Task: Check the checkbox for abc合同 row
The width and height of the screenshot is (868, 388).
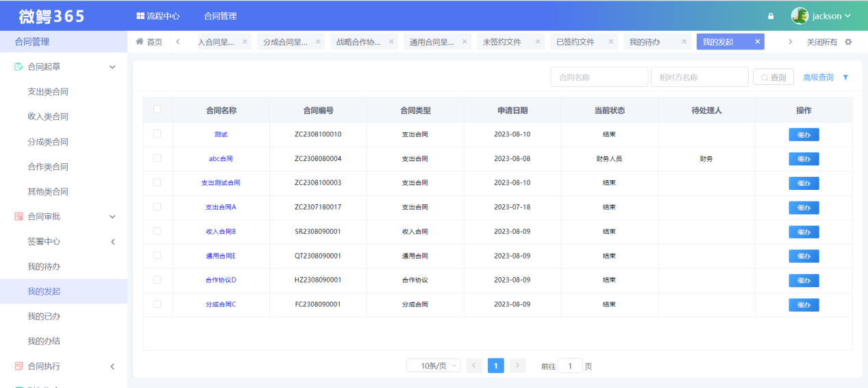Action: click(158, 158)
